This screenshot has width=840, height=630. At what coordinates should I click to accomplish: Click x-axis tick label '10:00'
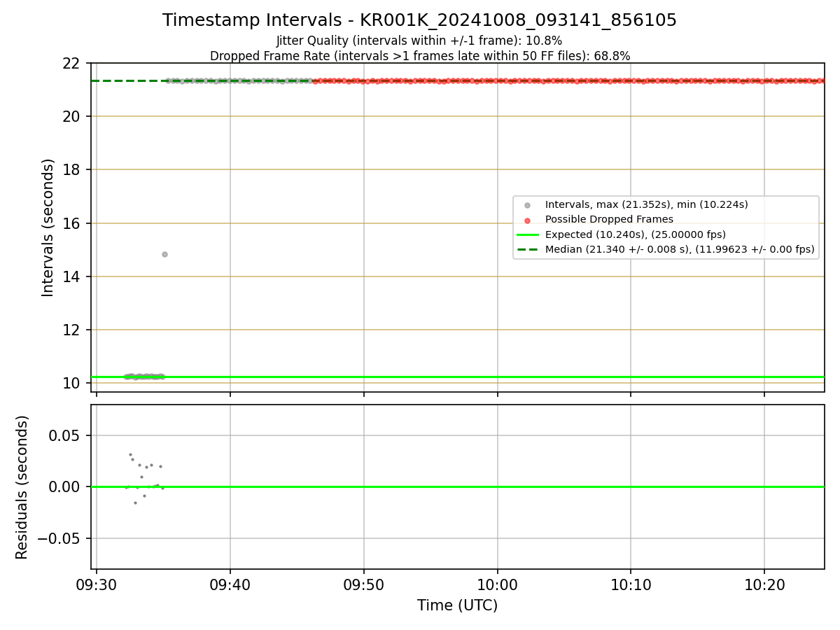pyautogui.click(x=498, y=584)
